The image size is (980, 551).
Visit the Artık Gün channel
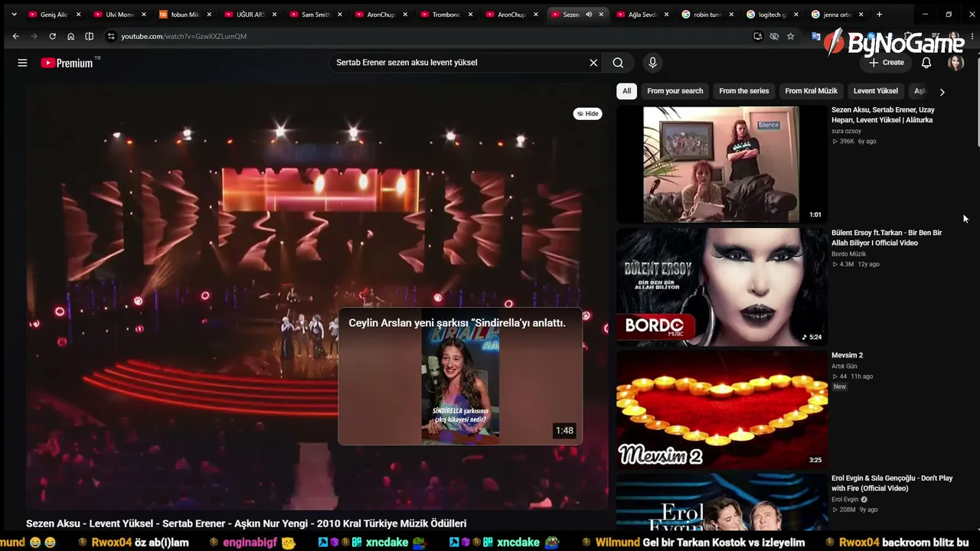844,367
